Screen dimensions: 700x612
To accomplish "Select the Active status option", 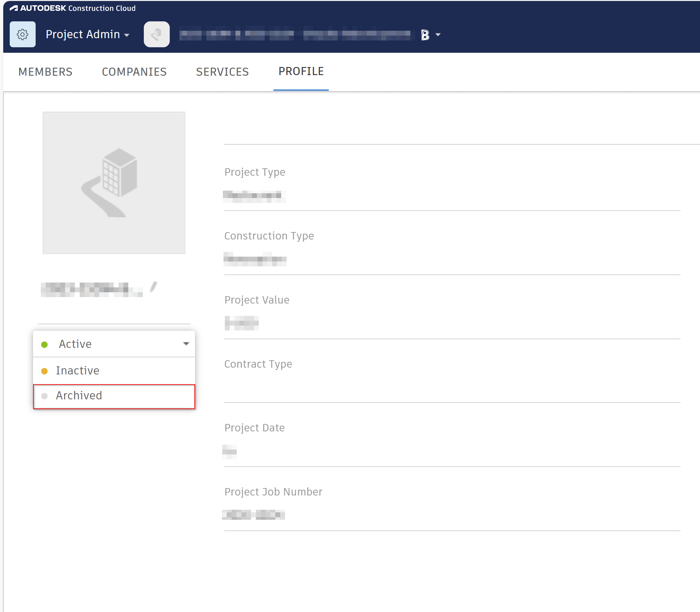I will (x=75, y=344).
